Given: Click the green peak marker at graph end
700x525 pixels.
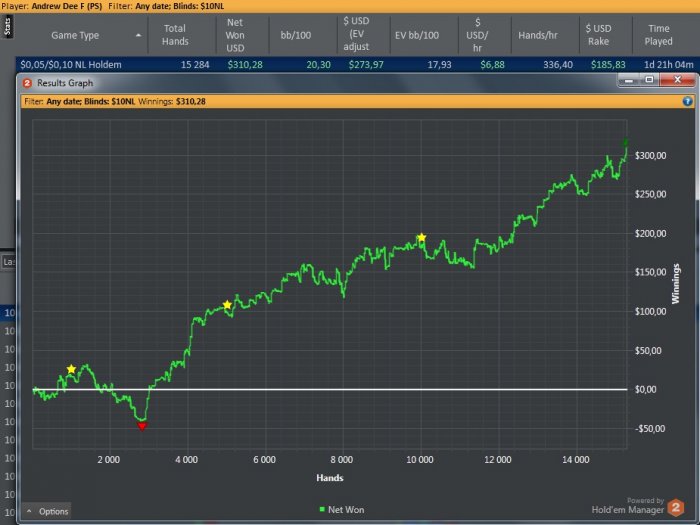Looking at the screenshot, I should [626, 143].
